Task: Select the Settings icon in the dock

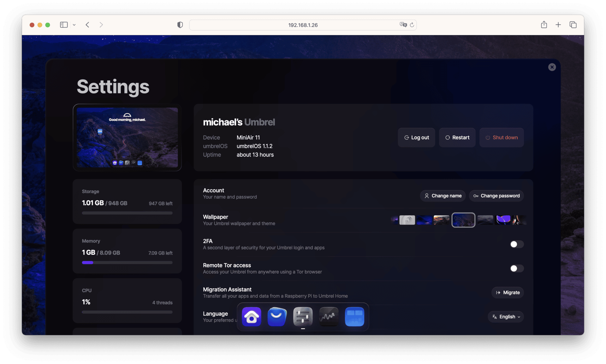Action: pyautogui.click(x=303, y=317)
